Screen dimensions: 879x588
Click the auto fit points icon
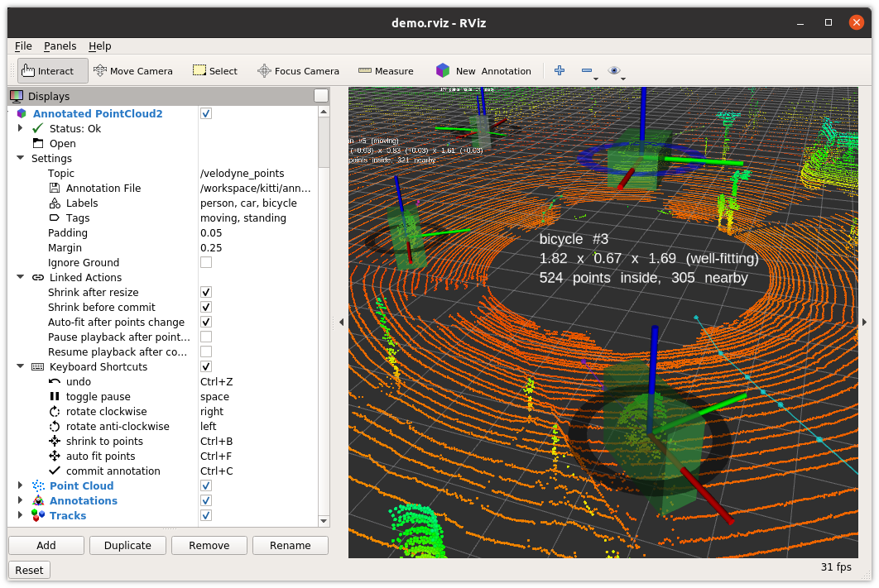[x=55, y=456]
